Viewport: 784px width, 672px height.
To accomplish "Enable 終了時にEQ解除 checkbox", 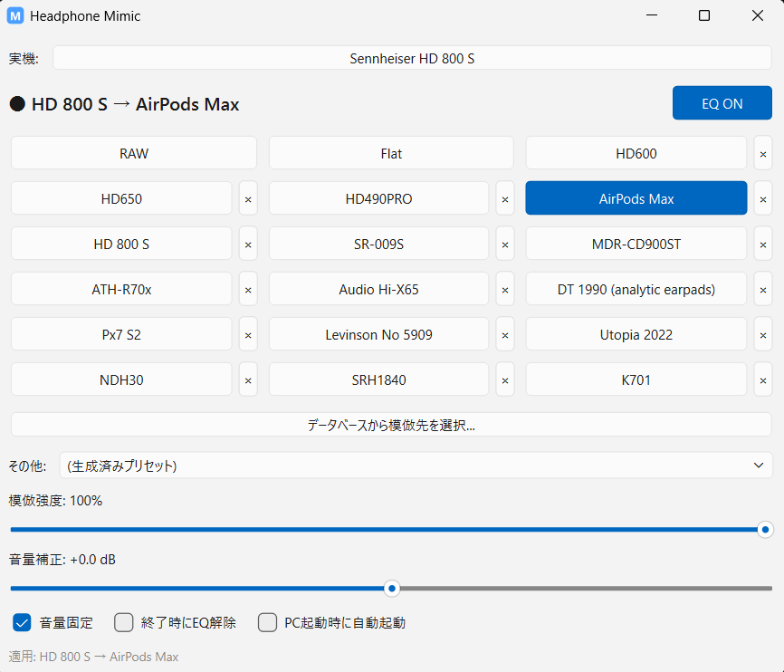I will (x=123, y=622).
